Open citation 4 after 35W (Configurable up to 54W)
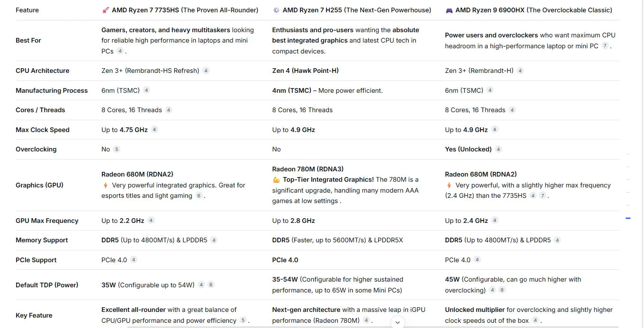644x328 pixels. [x=201, y=284]
